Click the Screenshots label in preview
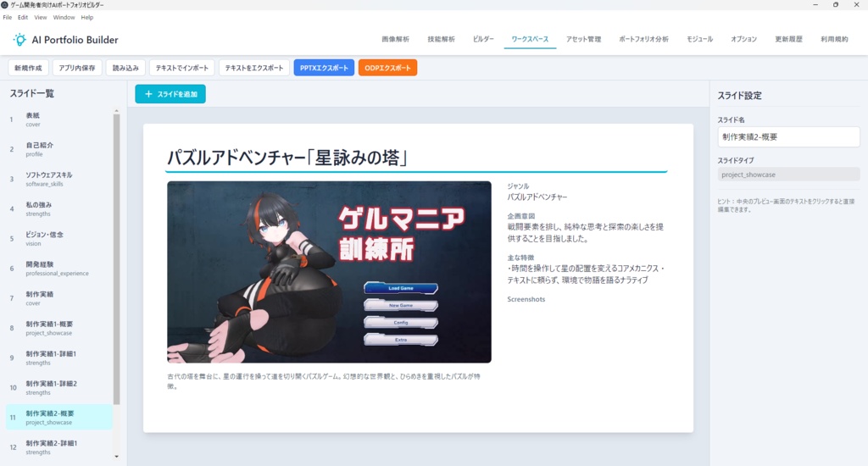This screenshot has height=466, width=868. pyautogui.click(x=526, y=299)
